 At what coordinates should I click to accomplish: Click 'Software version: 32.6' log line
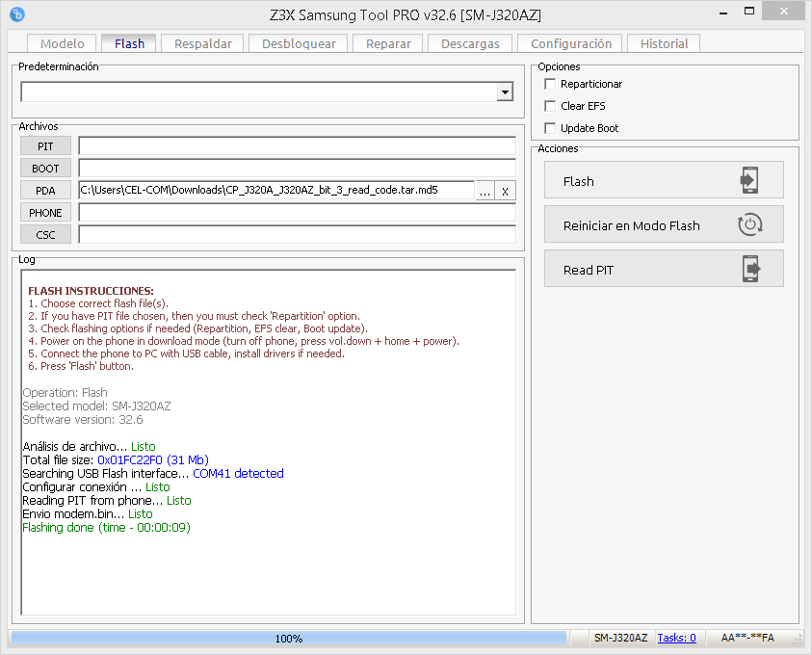tap(82, 419)
